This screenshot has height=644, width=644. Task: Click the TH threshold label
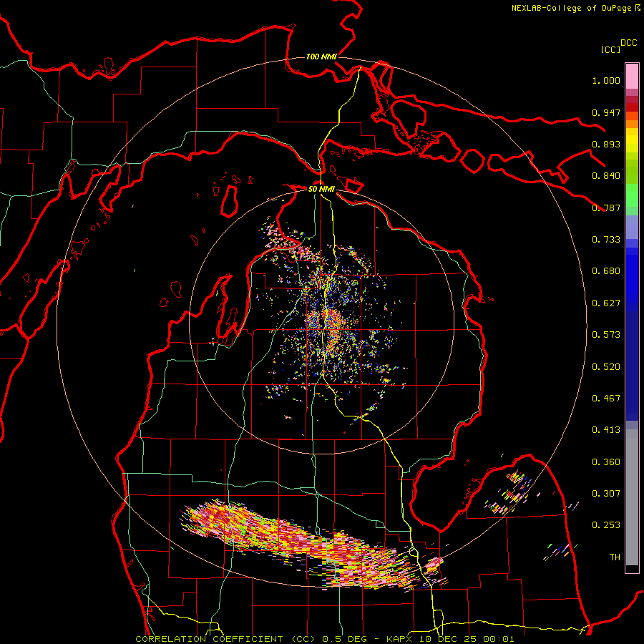coord(615,557)
